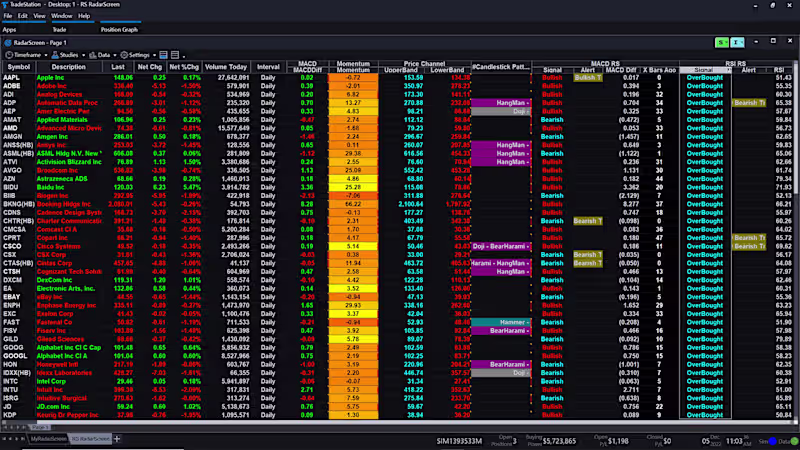Click the Open P/L $1,198 value

click(618, 441)
